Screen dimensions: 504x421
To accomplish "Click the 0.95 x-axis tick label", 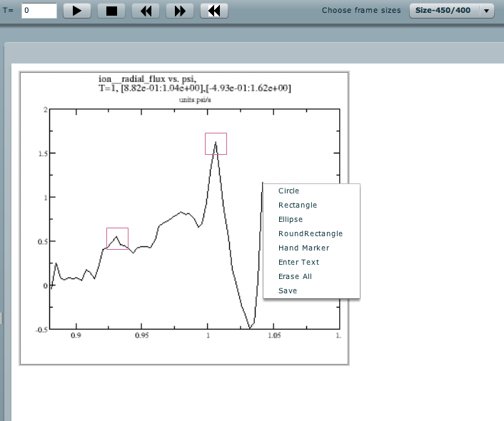I will click(x=142, y=335).
